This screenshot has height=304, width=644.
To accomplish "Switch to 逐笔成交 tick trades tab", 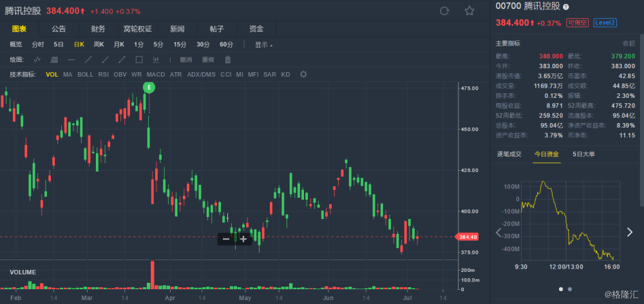I will click(x=509, y=154).
